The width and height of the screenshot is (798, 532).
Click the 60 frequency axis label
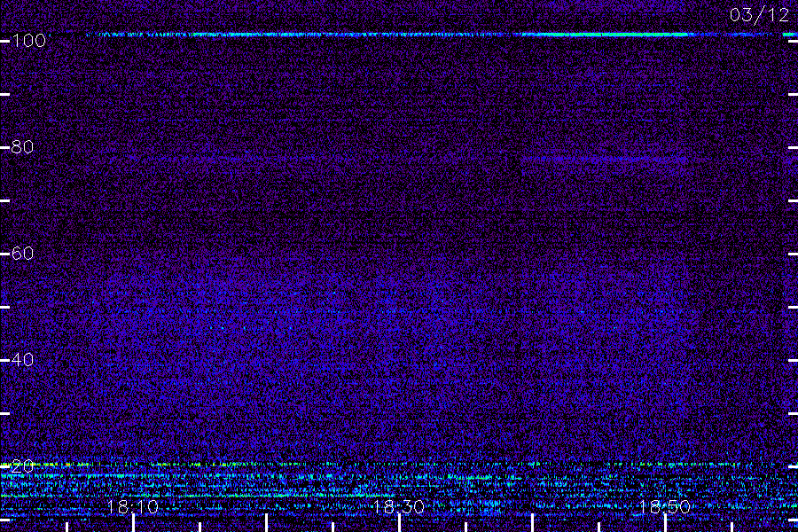22,254
